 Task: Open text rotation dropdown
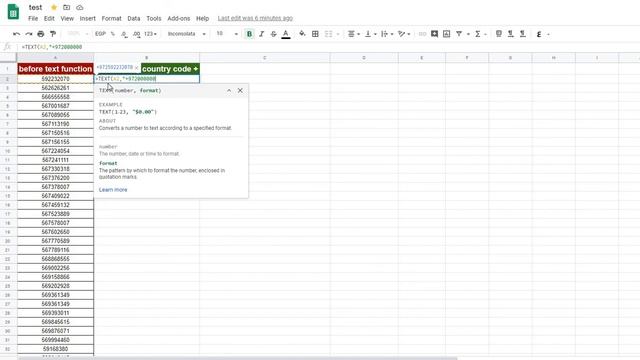pyautogui.click(x=404, y=34)
